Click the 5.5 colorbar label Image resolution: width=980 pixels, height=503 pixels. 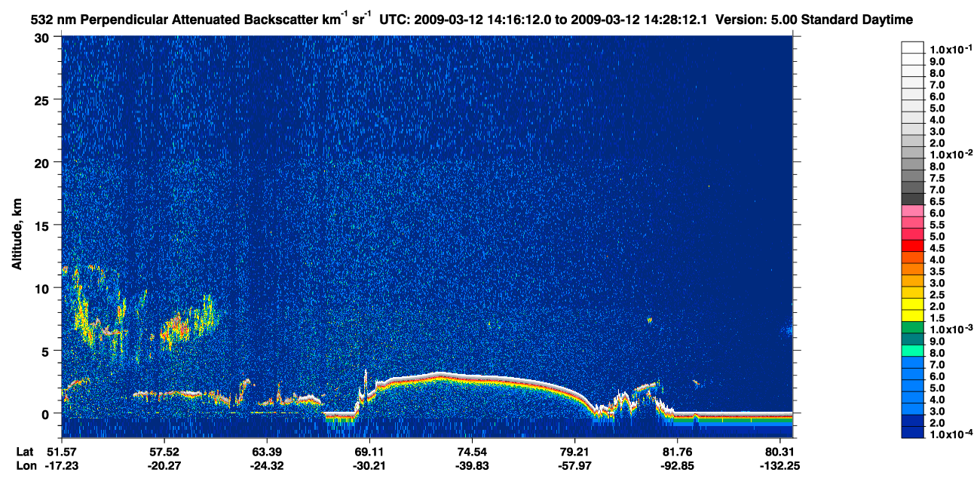tap(939, 225)
